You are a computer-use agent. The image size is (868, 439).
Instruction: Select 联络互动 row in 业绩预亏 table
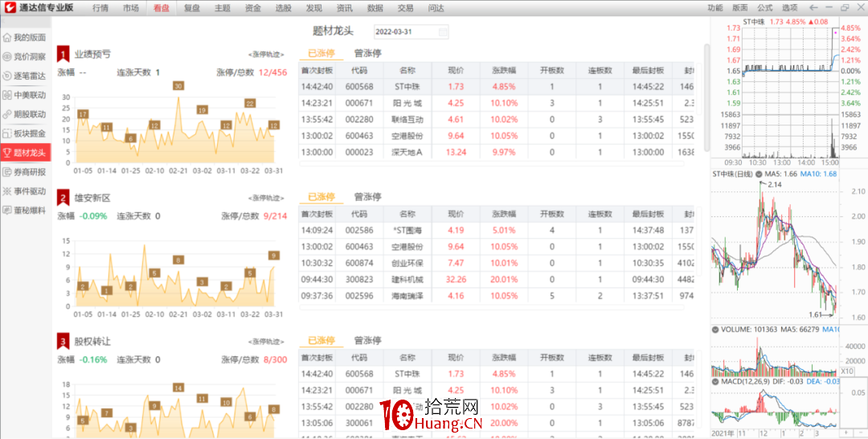point(496,120)
